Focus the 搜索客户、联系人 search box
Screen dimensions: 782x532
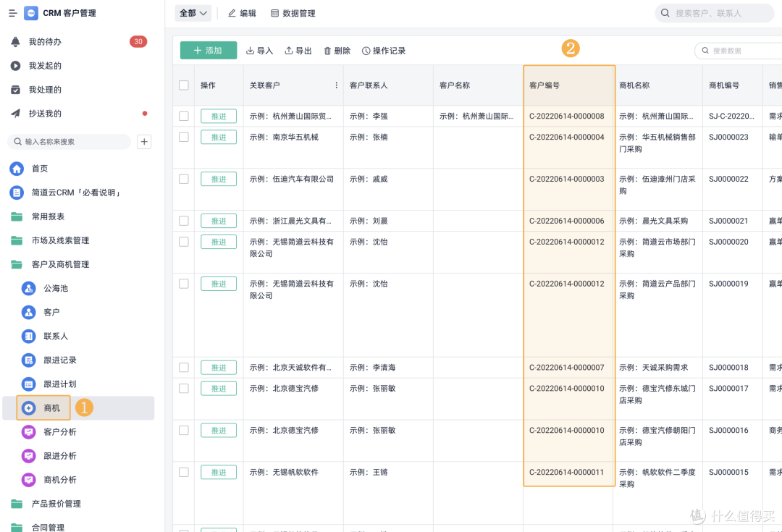715,14
